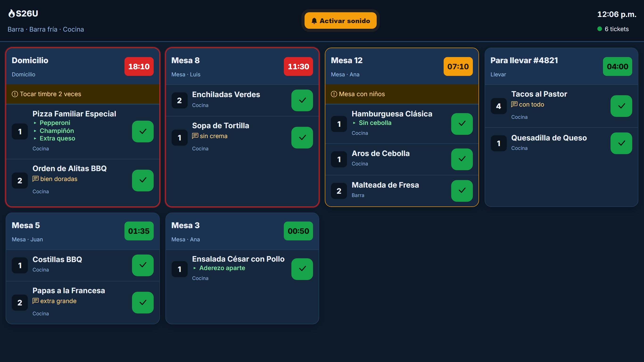Click the Mesa 12 amber 07:10 timer
The width and height of the screenshot is (644, 362).
pos(458,66)
